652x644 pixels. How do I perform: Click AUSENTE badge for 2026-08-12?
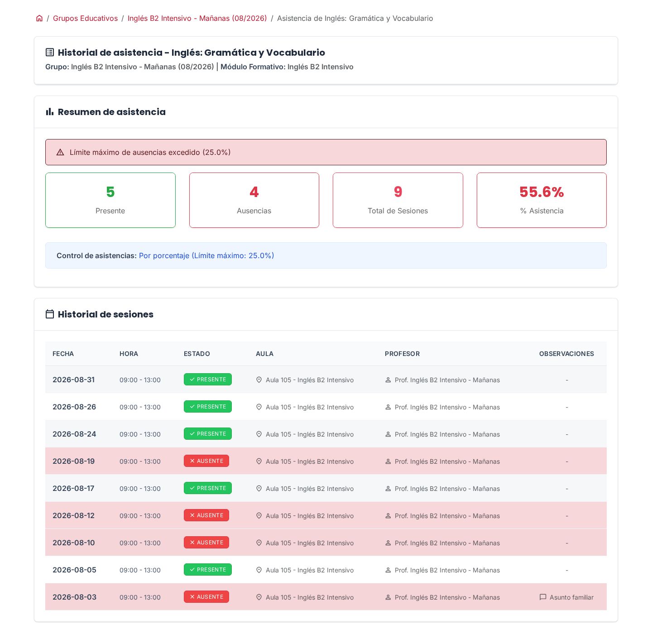tap(206, 515)
